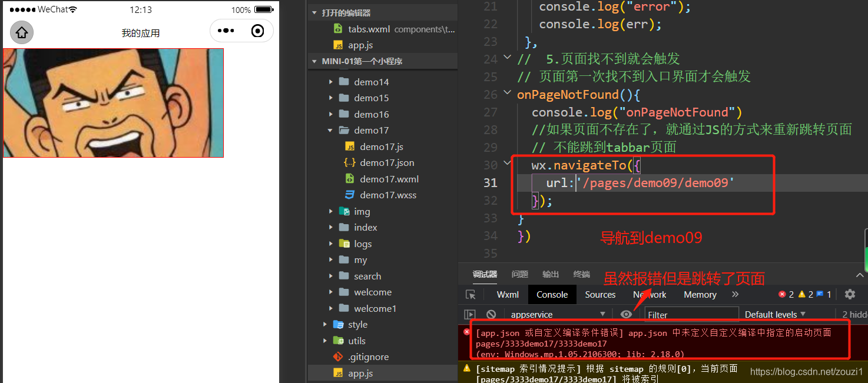Click the img folder picture icon
Screen dimensions: 868x383
[x=344, y=211]
